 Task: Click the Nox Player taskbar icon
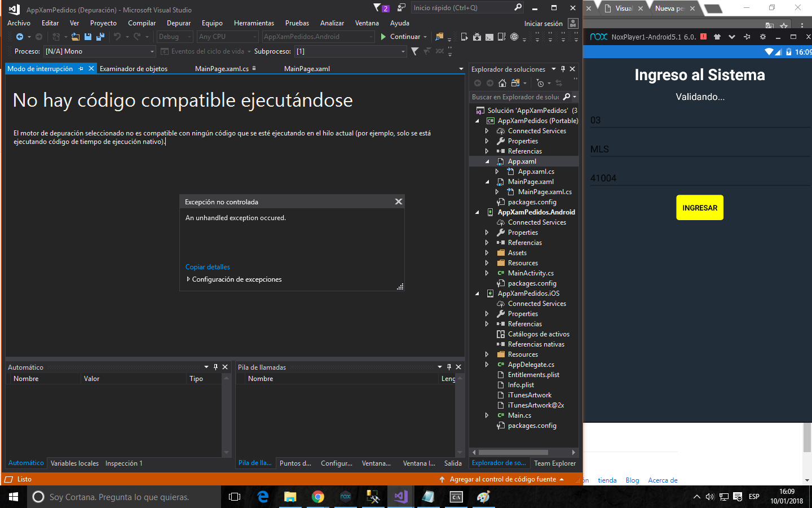pos(345,497)
